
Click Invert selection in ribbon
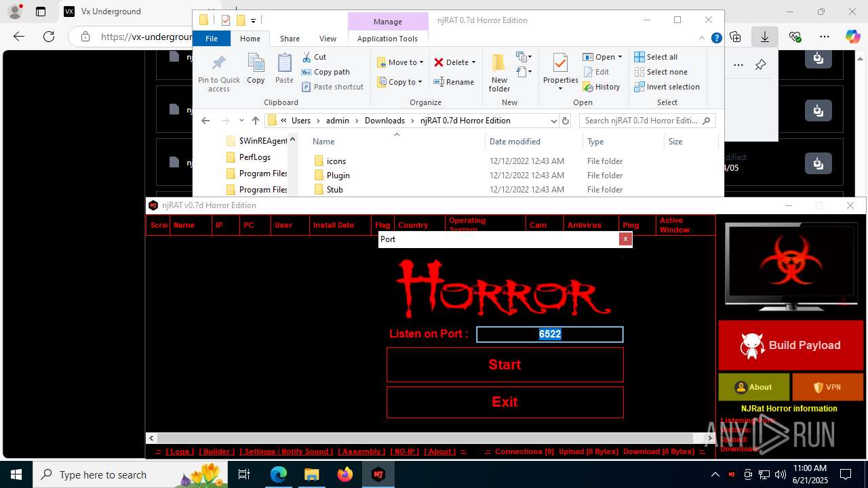tap(667, 87)
